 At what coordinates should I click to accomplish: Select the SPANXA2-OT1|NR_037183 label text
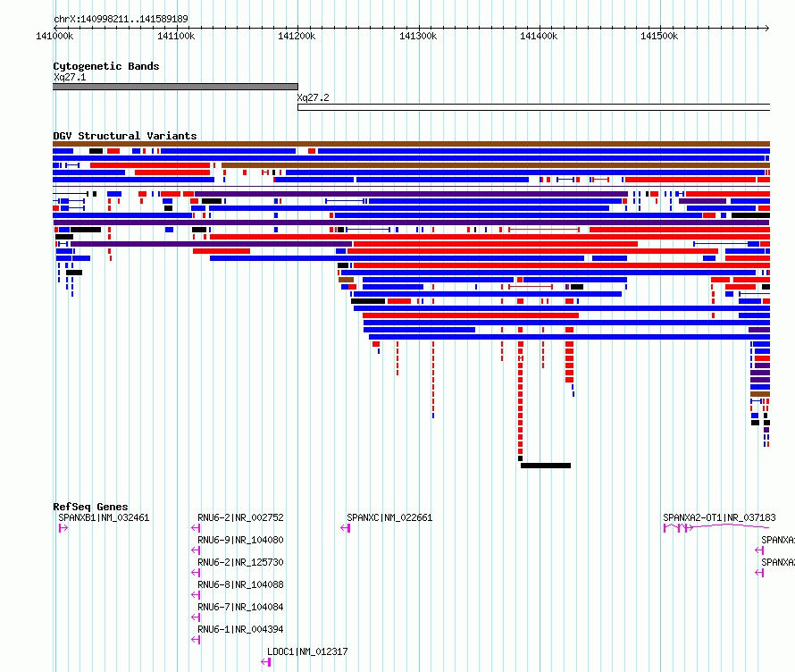point(719,517)
